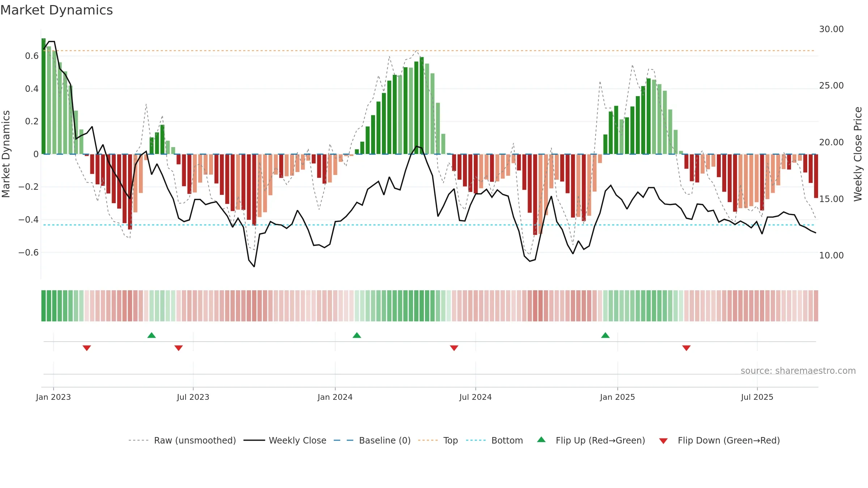Click the 30.00 price axis label
This screenshot has height=488, width=868.
pyautogui.click(x=831, y=29)
